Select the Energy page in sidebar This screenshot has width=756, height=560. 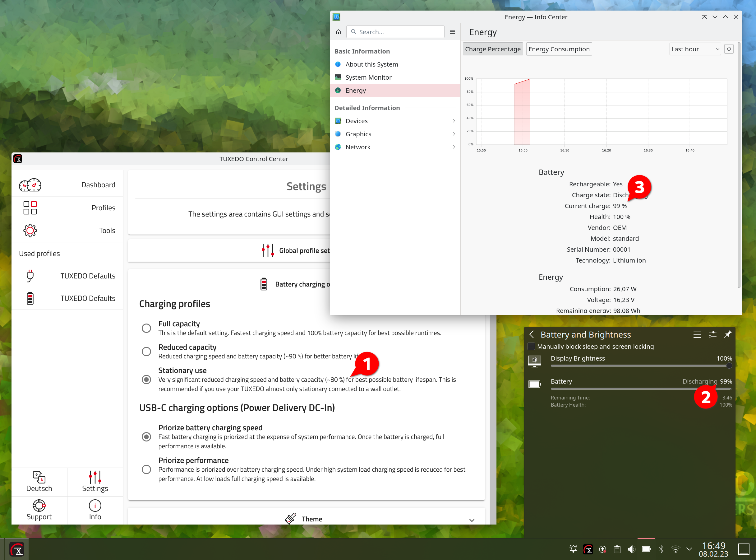click(395, 91)
